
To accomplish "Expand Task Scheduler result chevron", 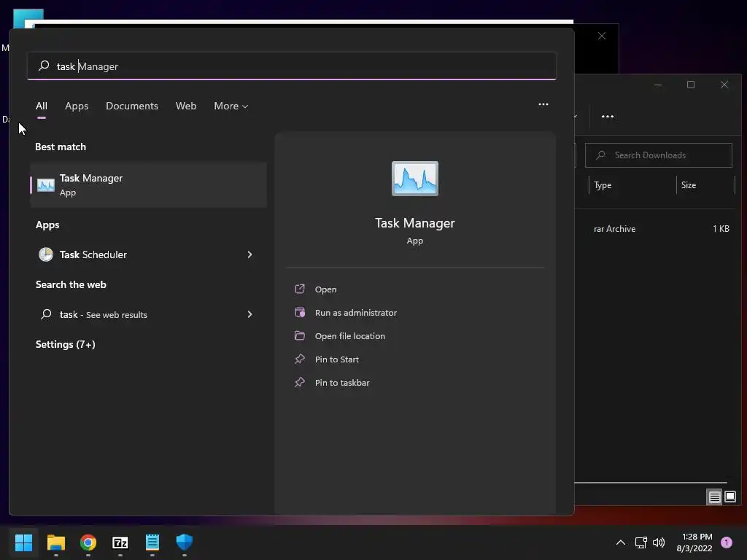I will click(249, 254).
